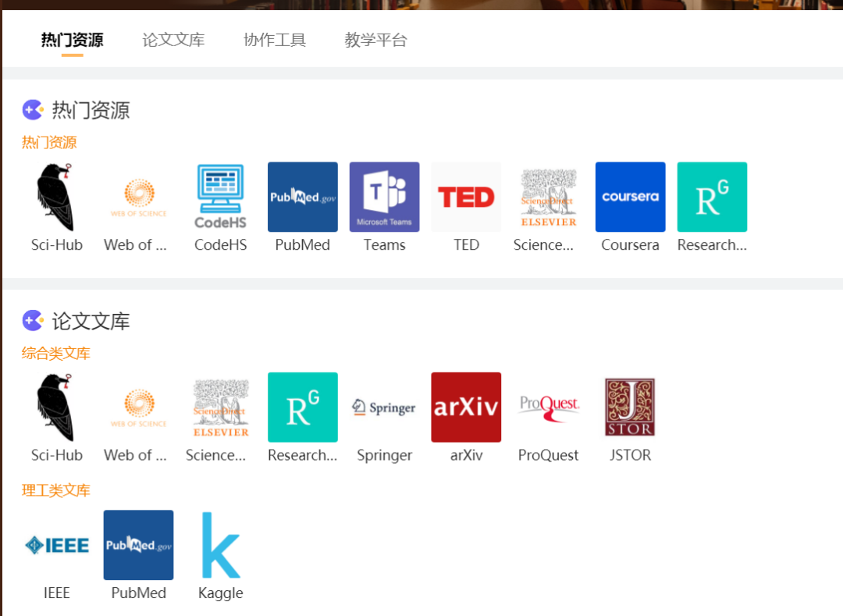Click the large 热门资源 section heading
Image resolution: width=843 pixels, height=616 pixels.
91,110
